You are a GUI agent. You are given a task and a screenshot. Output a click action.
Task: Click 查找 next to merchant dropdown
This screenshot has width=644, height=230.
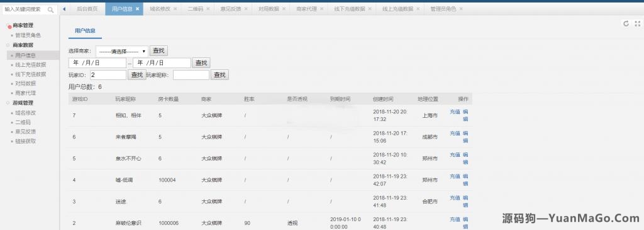[158, 51]
